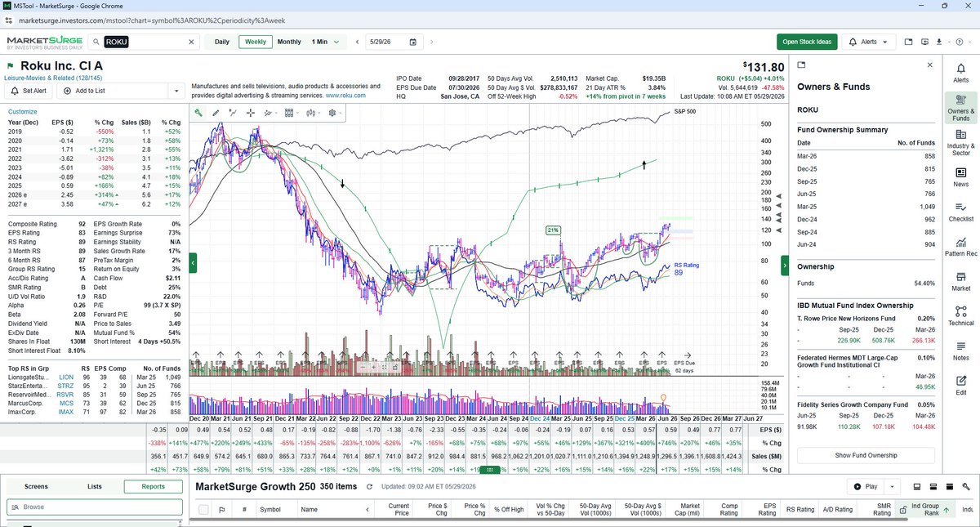The height and width of the screenshot is (527, 980).
Task: Open the Technical sidebar icon
Action: click(x=961, y=315)
